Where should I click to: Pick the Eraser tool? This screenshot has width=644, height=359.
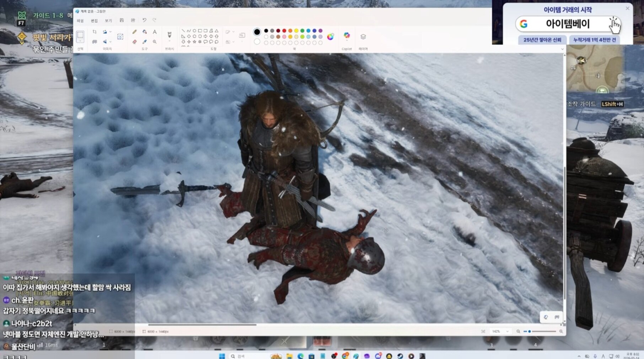(x=134, y=42)
